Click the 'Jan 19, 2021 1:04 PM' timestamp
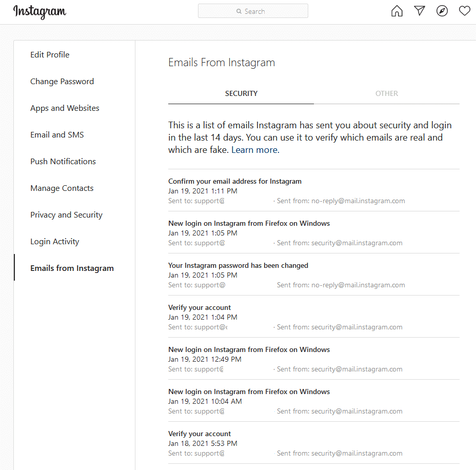 click(x=203, y=317)
